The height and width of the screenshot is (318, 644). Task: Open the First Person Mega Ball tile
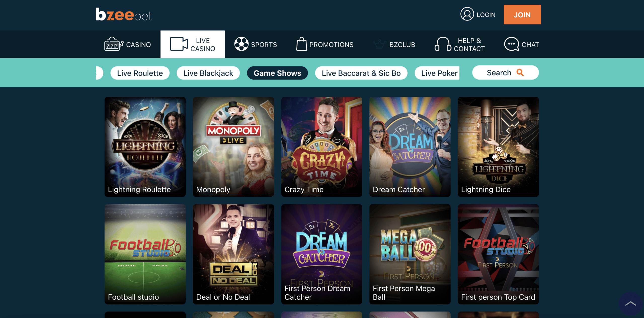[x=410, y=254]
